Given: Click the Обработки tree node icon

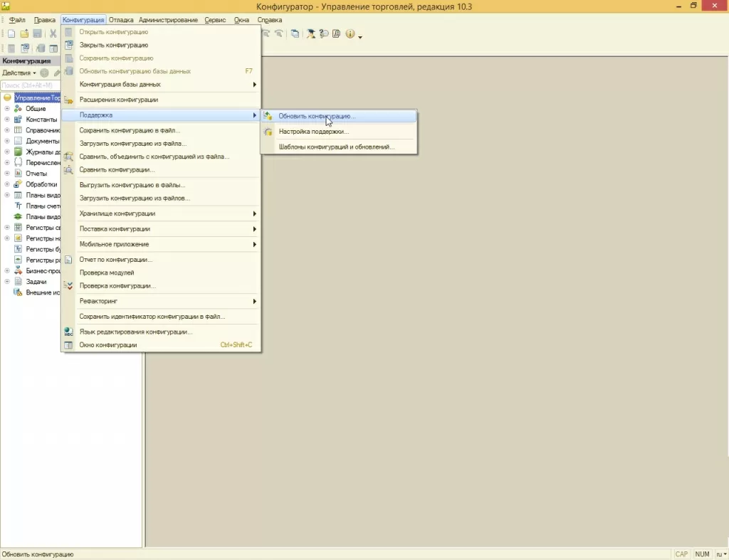Looking at the screenshot, I should 18,184.
